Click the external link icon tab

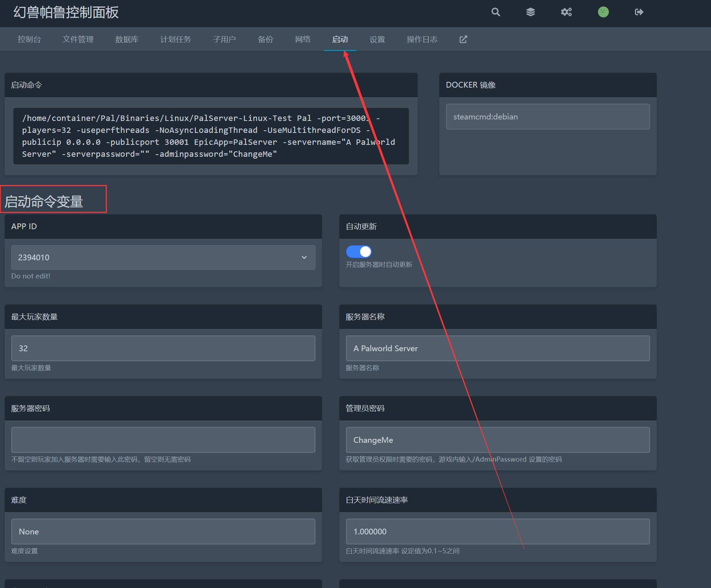pos(463,39)
